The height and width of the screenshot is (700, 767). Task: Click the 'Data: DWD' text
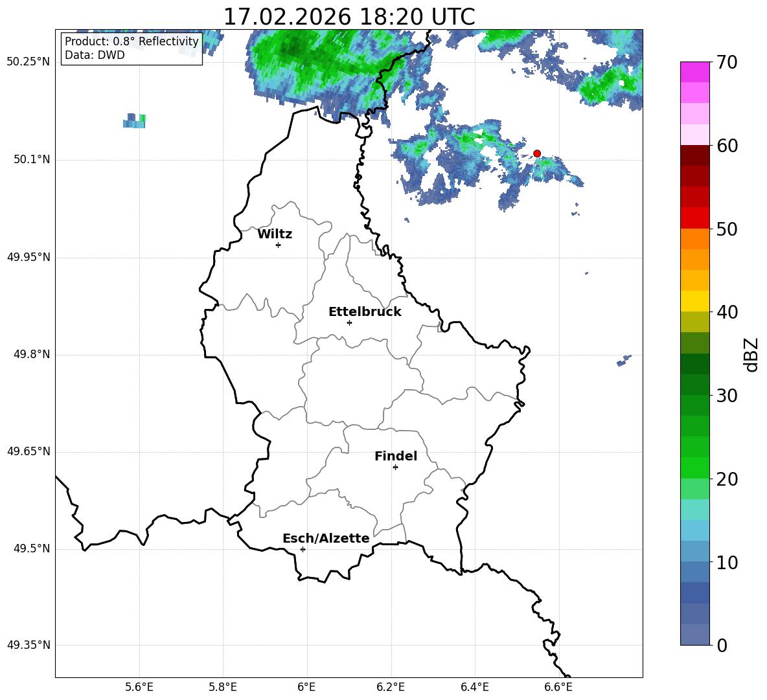pyautogui.click(x=95, y=55)
